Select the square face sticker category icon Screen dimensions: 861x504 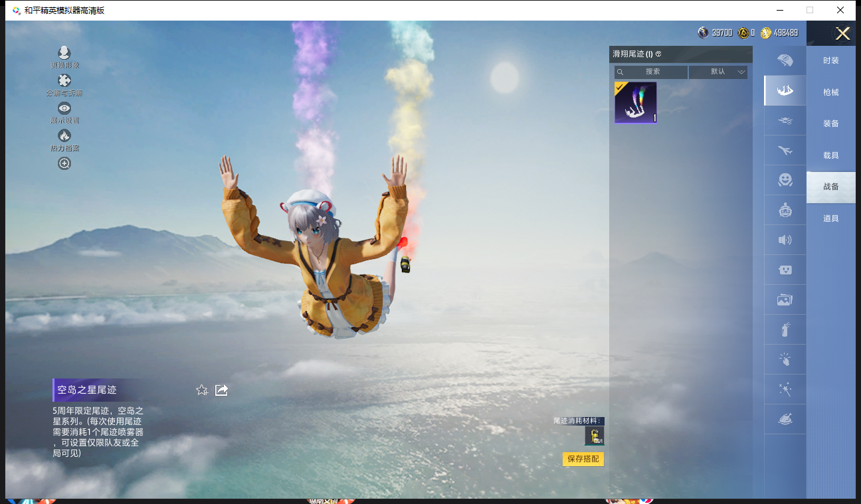point(785,270)
